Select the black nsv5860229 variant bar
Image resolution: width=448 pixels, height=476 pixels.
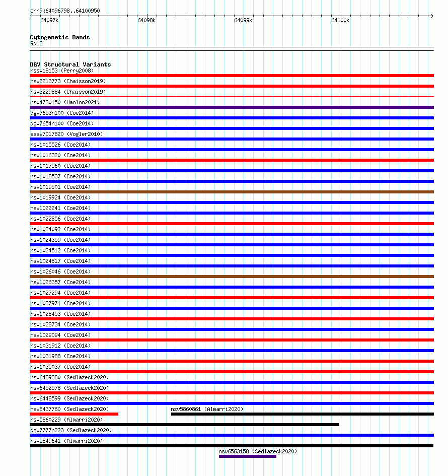184,425
